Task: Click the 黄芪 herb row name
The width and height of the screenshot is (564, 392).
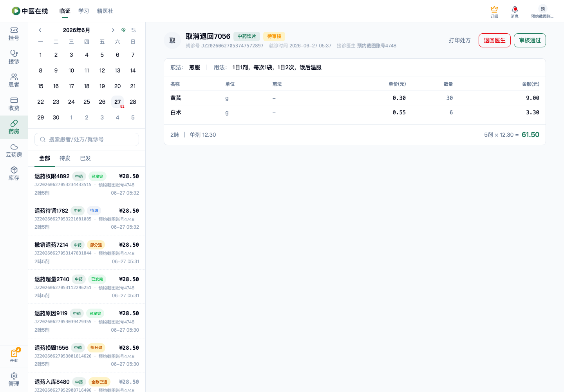Action: [x=176, y=98]
